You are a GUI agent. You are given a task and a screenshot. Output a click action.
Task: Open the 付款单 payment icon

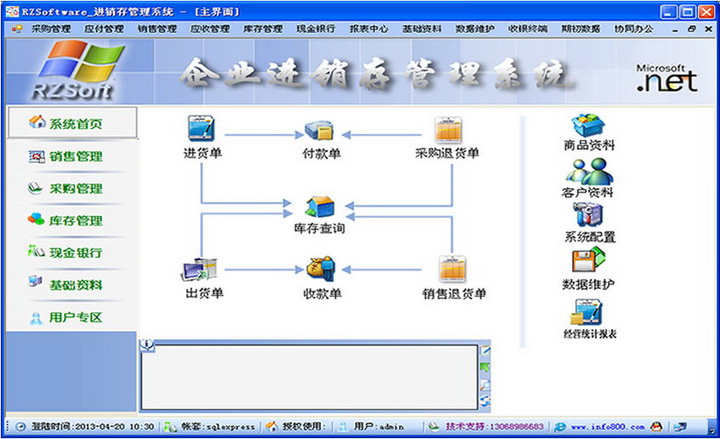coord(320,129)
